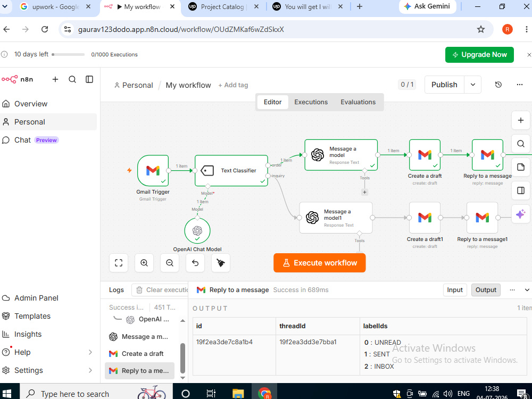
Task: Open Chat preview in sidebar
Action: (48, 140)
